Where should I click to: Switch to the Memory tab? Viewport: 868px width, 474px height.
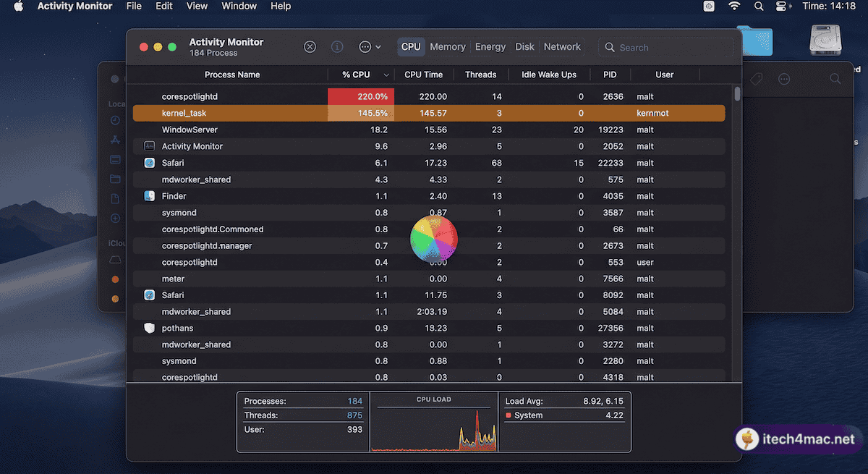(448, 47)
